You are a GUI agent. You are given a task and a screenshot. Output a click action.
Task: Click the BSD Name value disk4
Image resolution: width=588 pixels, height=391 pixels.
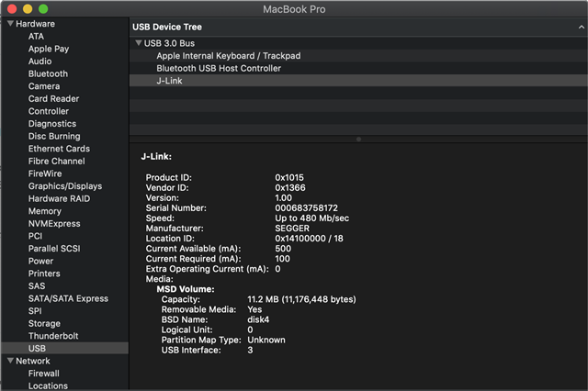coord(258,319)
